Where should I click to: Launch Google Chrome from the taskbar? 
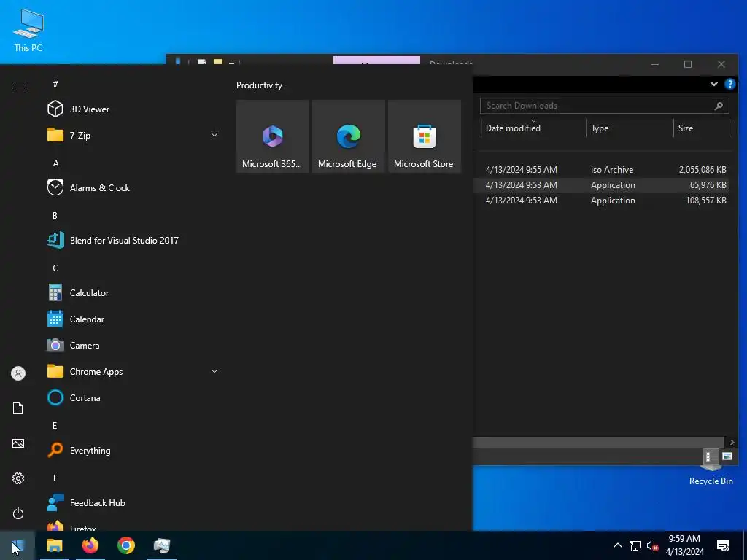125,545
